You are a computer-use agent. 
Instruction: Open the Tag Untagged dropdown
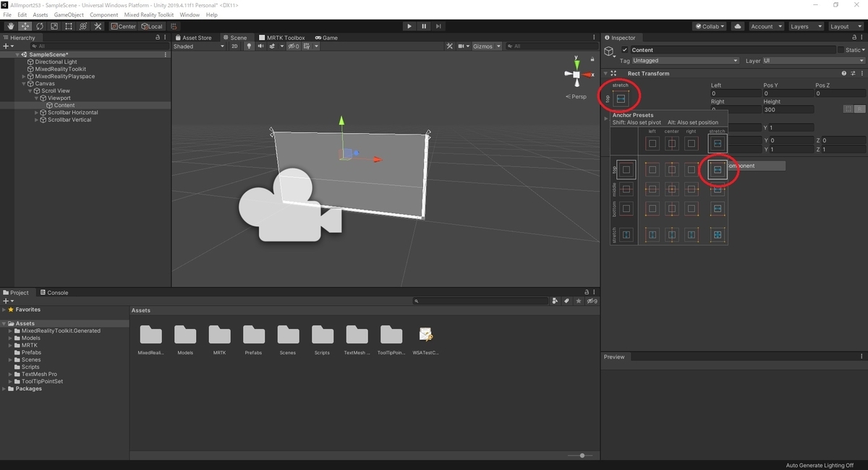685,61
